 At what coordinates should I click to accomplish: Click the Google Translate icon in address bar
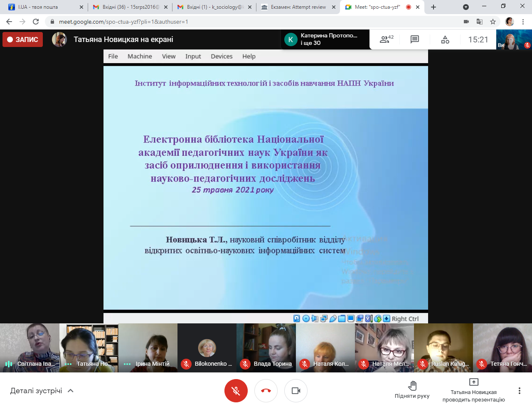[x=480, y=22]
